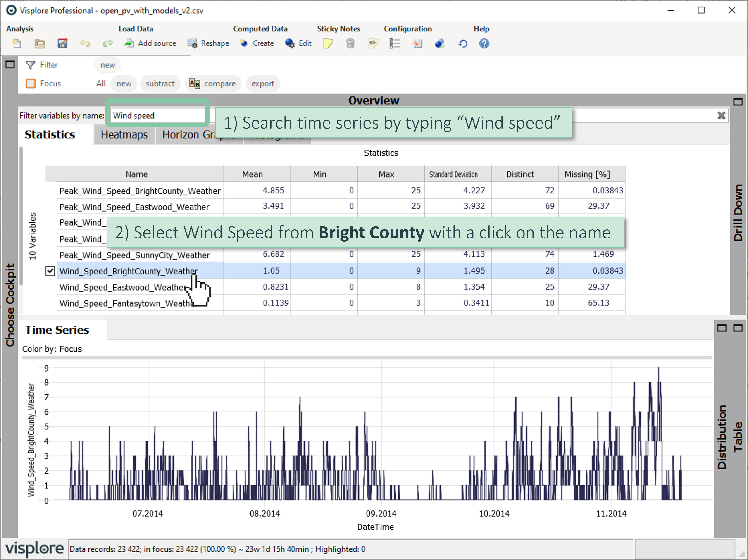
Task: Create a new yellow sticky note
Action: (x=327, y=43)
